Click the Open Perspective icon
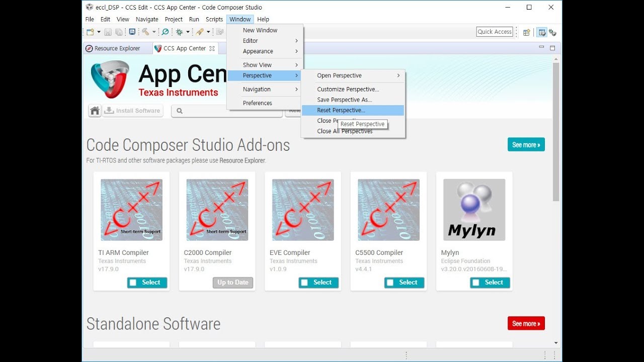This screenshot has height=362, width=644. click(526, 32)
